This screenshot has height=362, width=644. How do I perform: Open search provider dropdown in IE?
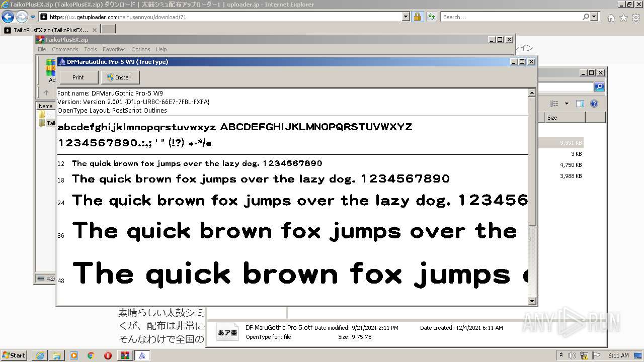pyautogui.click(x=594, y=17)
